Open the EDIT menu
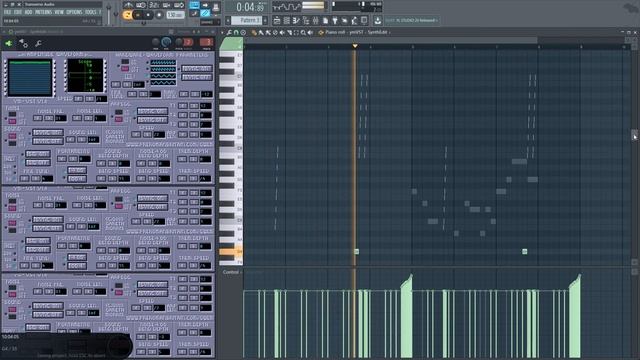 [18, 12]
